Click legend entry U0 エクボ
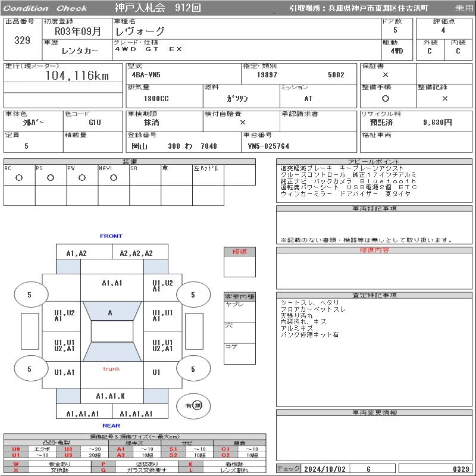The height and width of the screenshot is (476, 476). point(29,449)
